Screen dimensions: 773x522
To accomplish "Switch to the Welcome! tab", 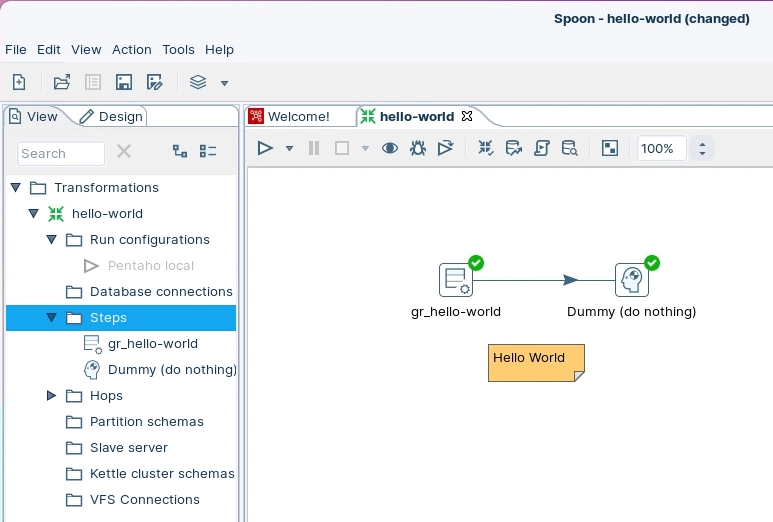I will [x=298, y=116].
